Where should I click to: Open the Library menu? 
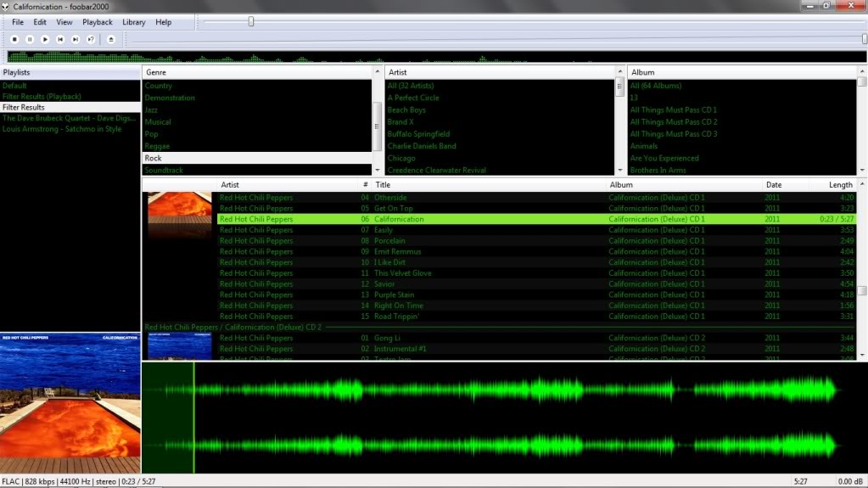134,22
